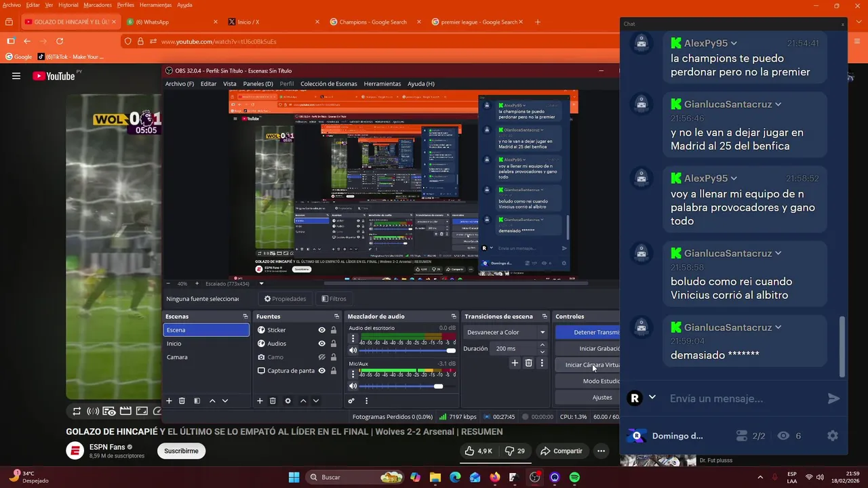Open chat settings gear icon
Screen dimensions: 868x488
click(x=833, y=436)
